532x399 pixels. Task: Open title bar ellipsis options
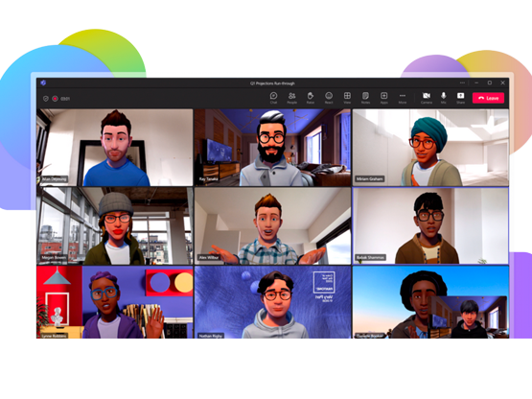pyautogui.click(x=462, y=82)
